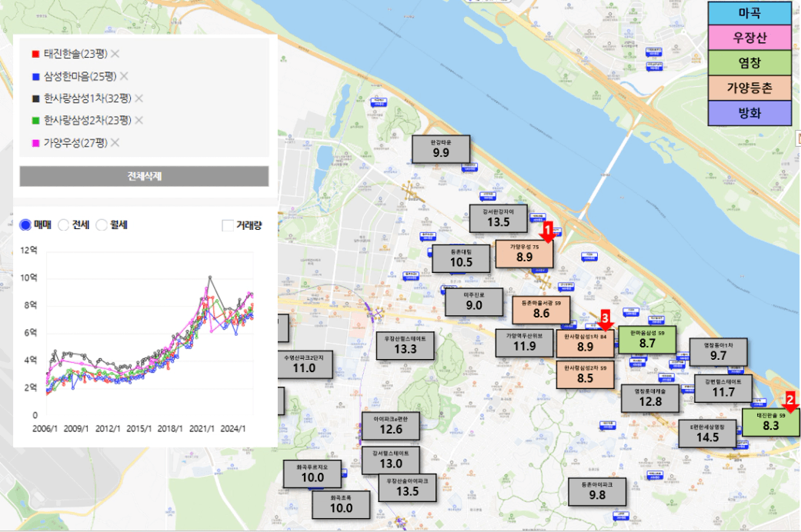Remove 삼성한마음(25평) using its X icon
801x532 pixels.
point(124,76)
